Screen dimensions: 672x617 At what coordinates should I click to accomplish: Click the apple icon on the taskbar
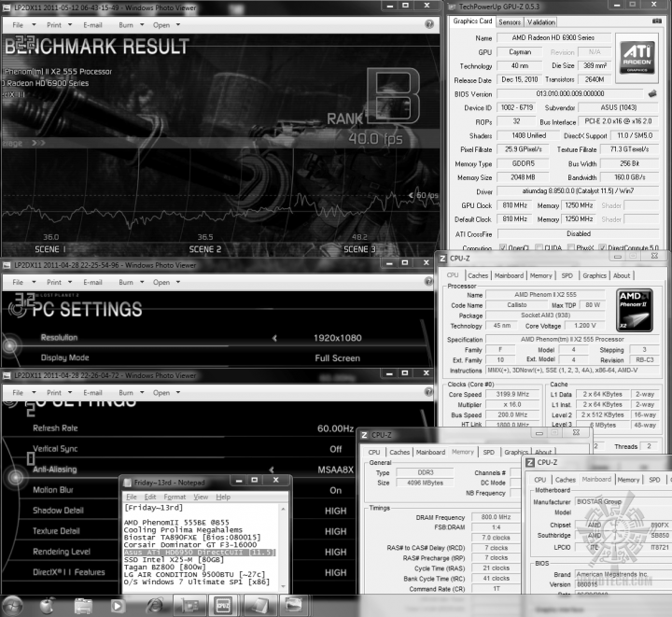pos(48,606)
